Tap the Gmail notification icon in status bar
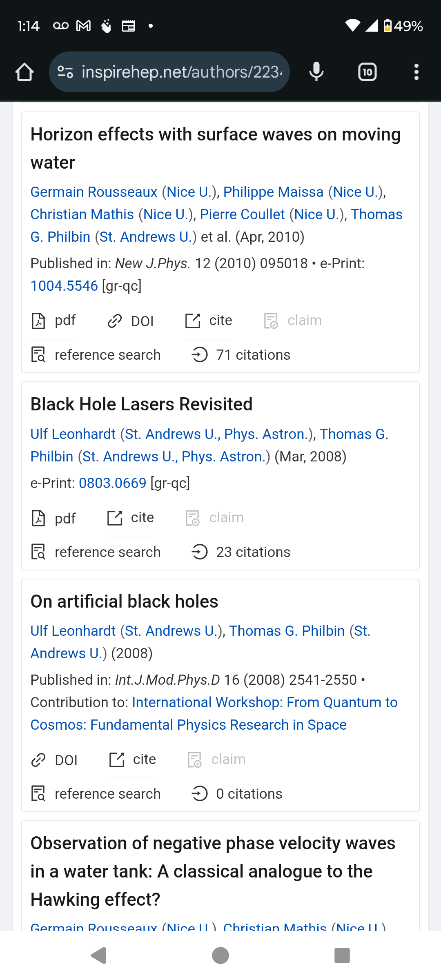The image size is (441, 980). 84,26
